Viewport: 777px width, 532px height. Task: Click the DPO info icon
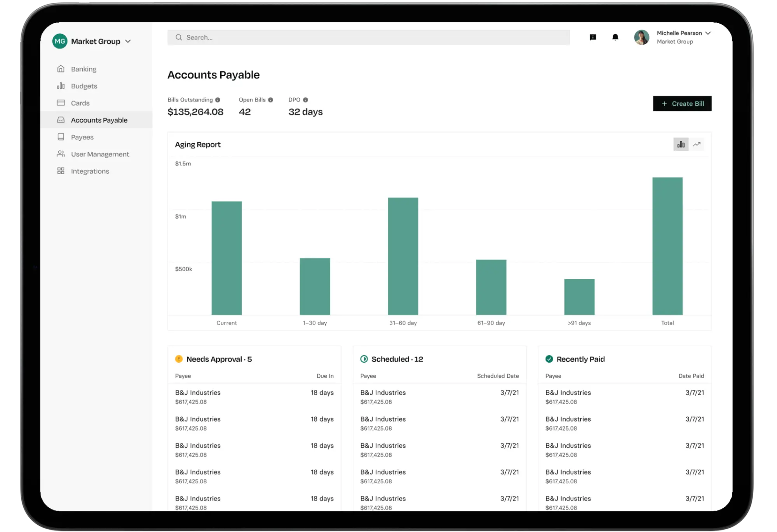pyautogui.click(x=305, y=100)
